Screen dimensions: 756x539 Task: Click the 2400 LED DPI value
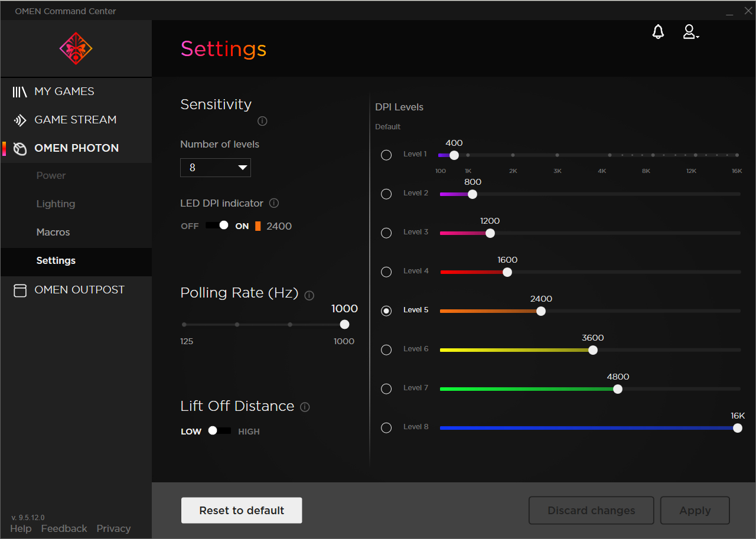click(x=279, y=226)
